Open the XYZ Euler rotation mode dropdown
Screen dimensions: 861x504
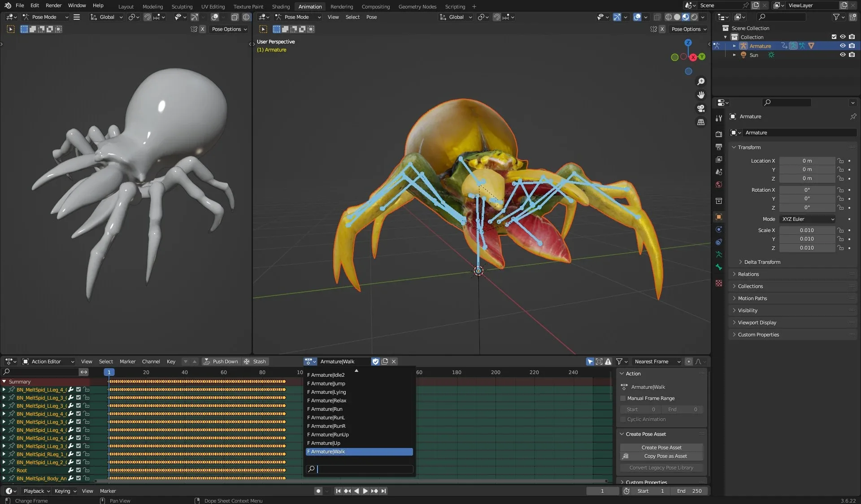tap(808, 219)
